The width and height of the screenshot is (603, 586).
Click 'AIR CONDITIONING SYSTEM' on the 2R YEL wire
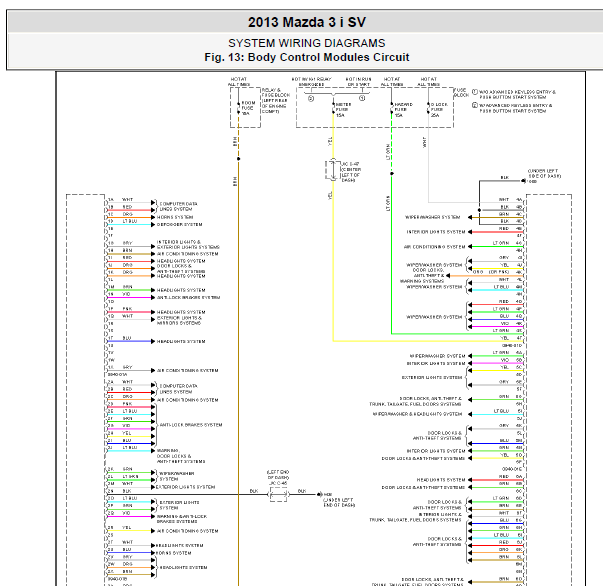point(187,531)
